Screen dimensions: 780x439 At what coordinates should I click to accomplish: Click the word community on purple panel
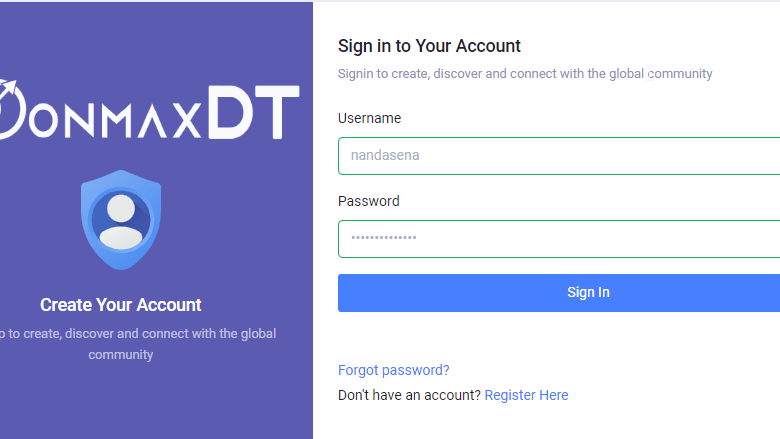[x=121, y=354]
